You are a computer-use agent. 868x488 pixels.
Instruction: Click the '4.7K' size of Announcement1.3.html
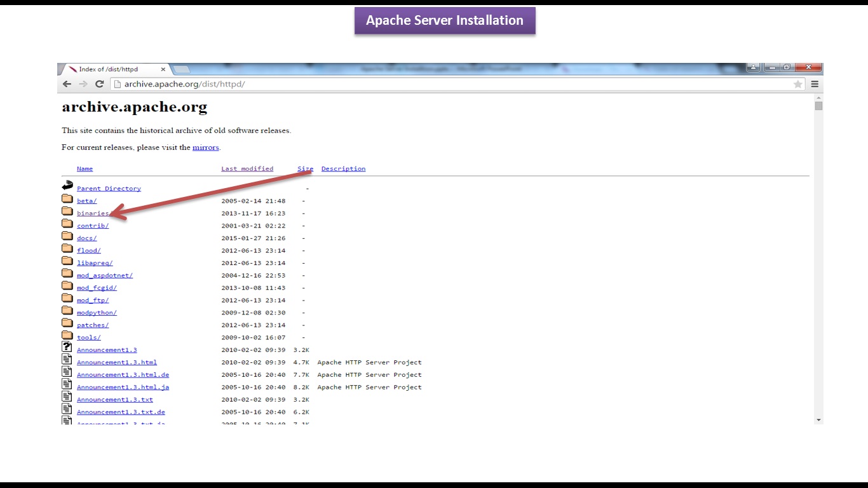point(301,362)
